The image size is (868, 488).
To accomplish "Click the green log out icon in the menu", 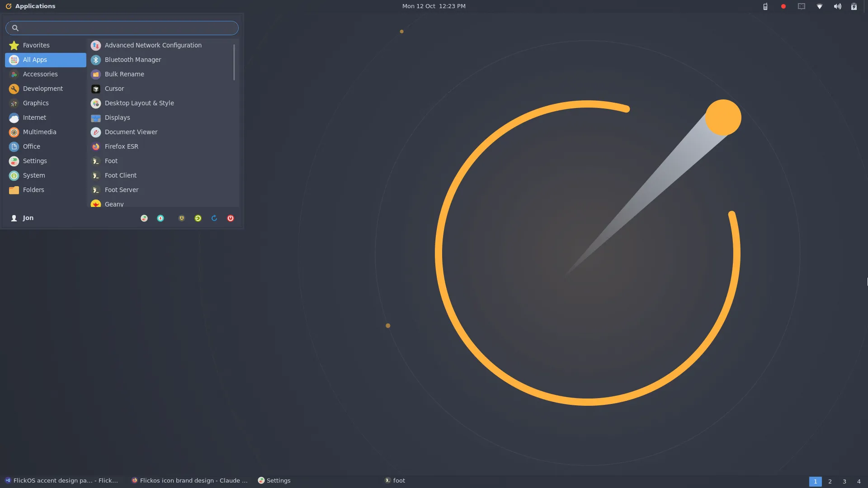I will click(x=198, y=218).
